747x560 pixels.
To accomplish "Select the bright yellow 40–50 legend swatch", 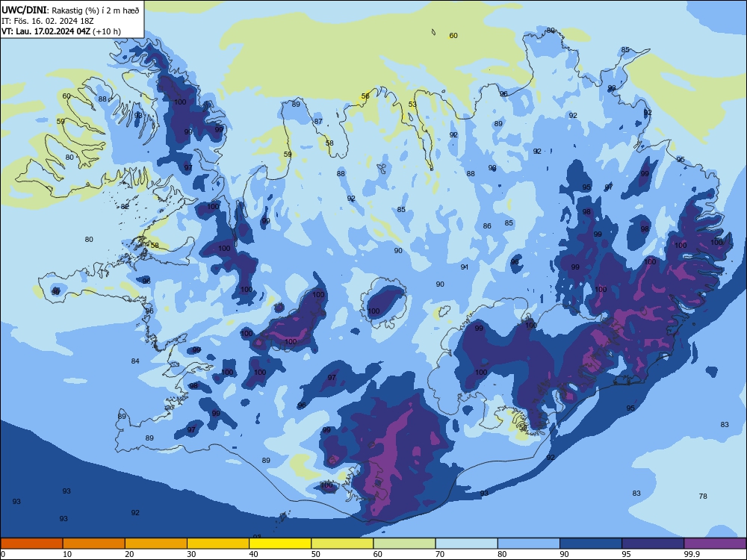I will click(280, 544).
